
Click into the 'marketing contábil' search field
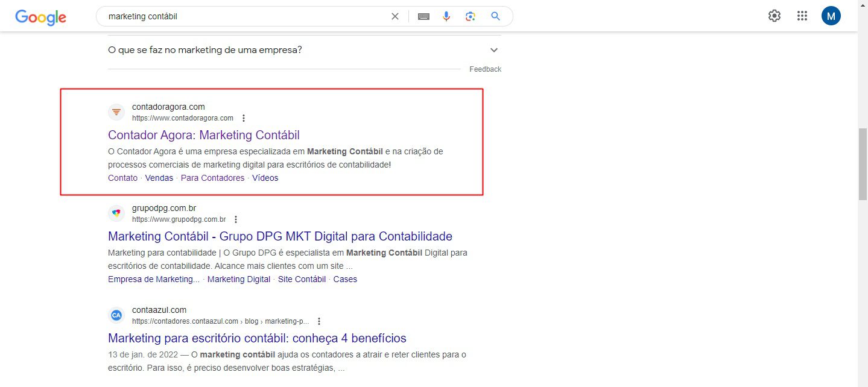[244, 16]
